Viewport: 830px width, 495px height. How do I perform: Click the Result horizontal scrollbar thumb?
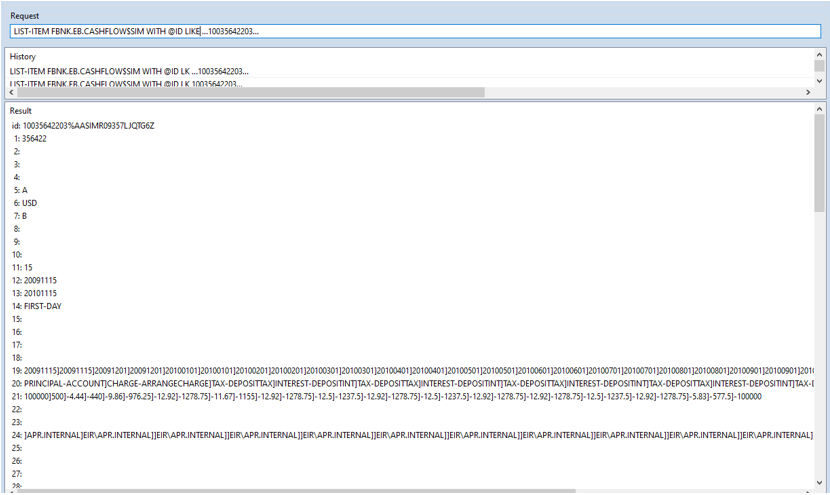pos(300,490)
